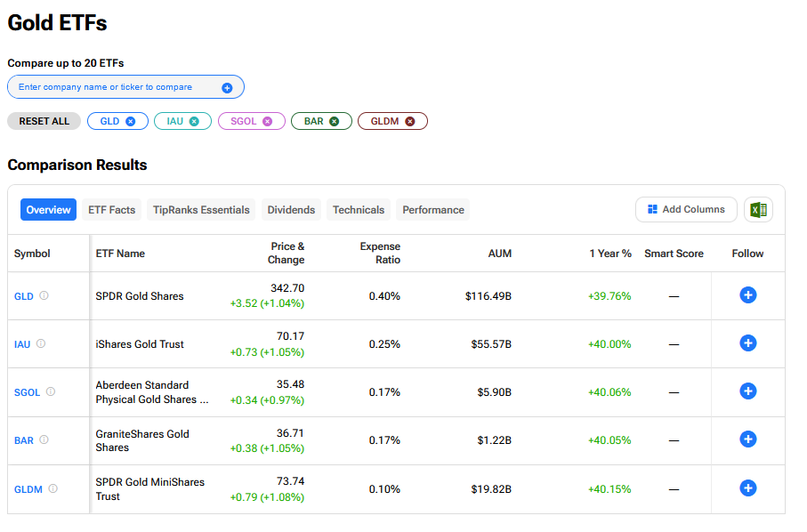The width and height of the screenshot is (807, 532).
Task: Click the $19.82B AUM value
Action: [x=491, y=489]
